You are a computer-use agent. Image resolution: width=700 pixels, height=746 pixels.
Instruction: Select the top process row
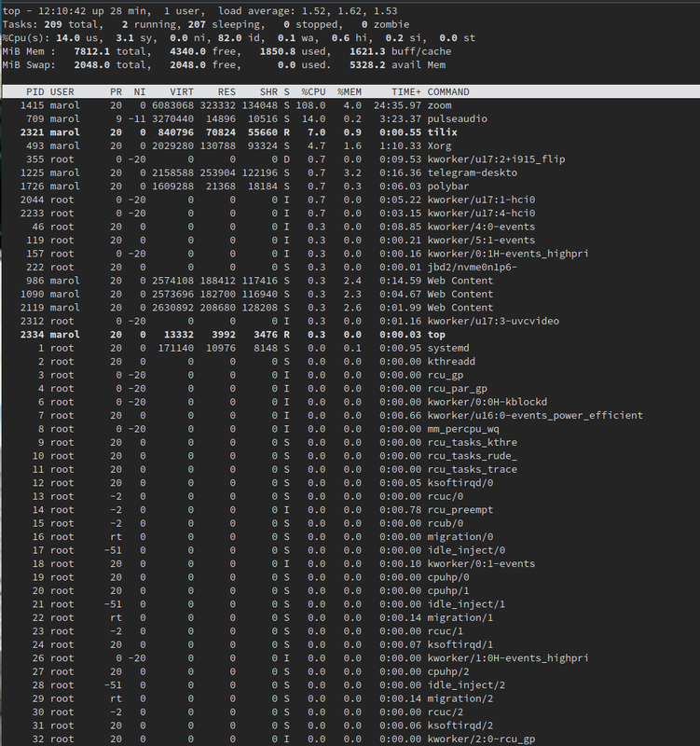(351, 335)
